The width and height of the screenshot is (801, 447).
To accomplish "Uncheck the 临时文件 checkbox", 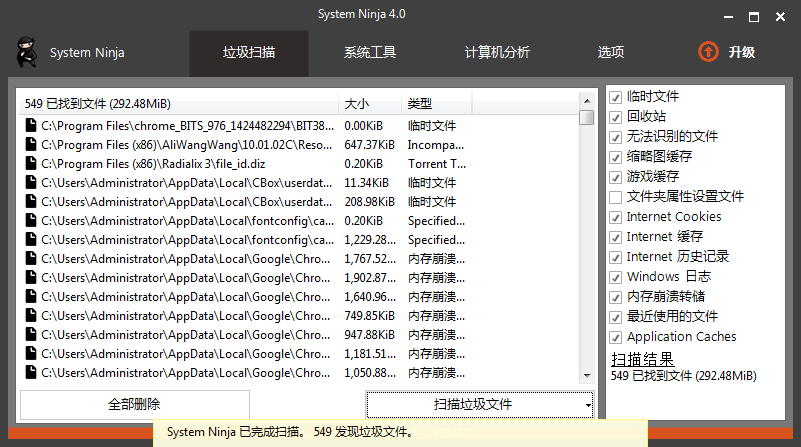I will [616, 97].
